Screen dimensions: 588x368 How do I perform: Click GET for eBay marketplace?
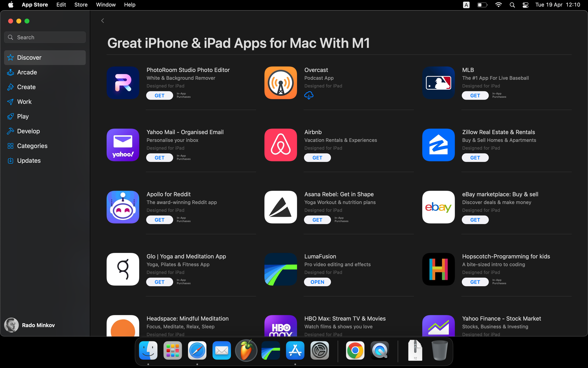tap(475, 220)
